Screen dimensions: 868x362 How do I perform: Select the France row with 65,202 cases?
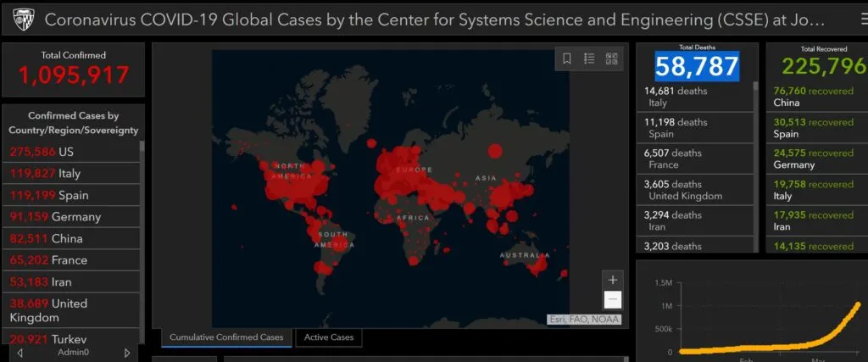[71, 260]
